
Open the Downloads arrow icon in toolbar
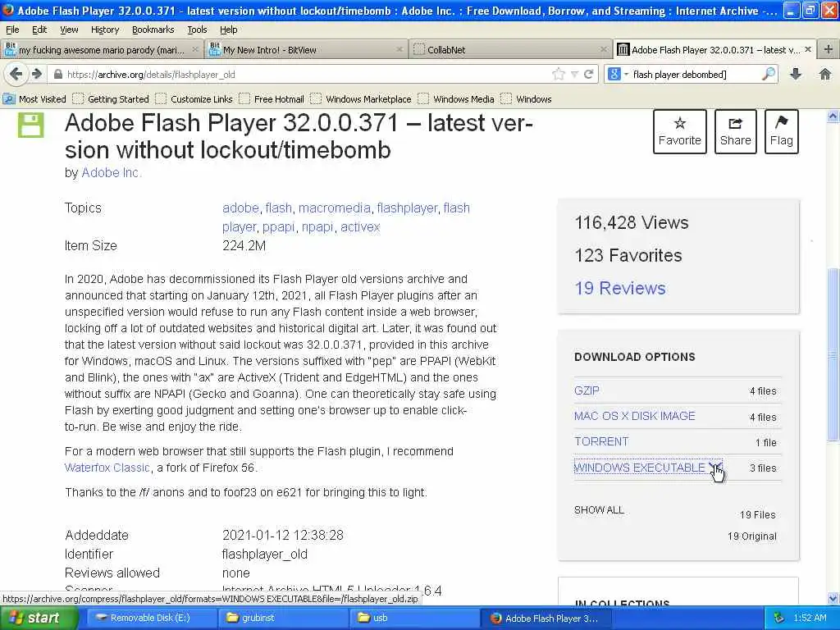coord(796,74)
